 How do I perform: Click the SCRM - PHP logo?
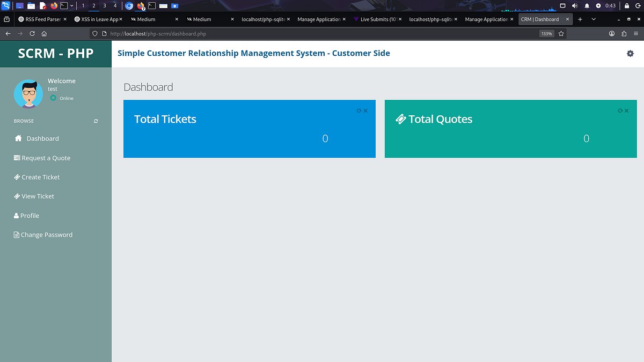(x=56, y=54)
